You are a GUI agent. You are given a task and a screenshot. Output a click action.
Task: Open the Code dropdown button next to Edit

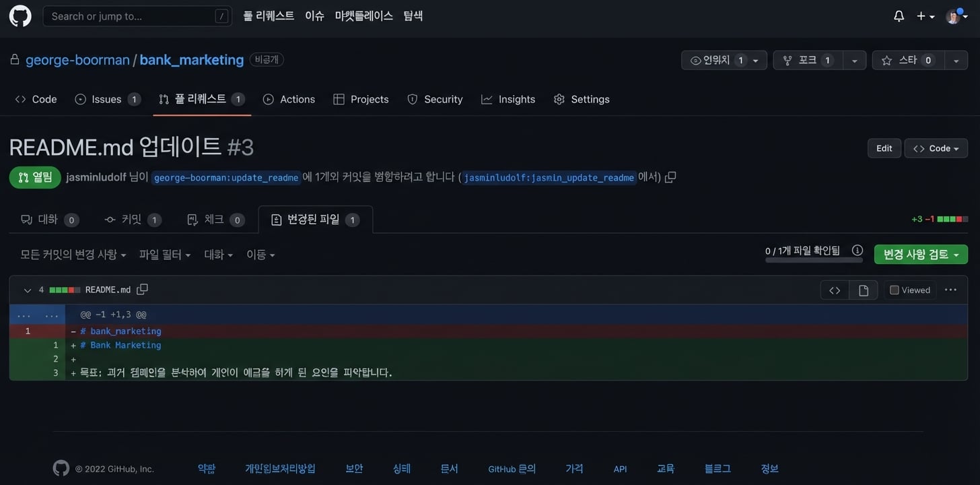tap(936, 148)
